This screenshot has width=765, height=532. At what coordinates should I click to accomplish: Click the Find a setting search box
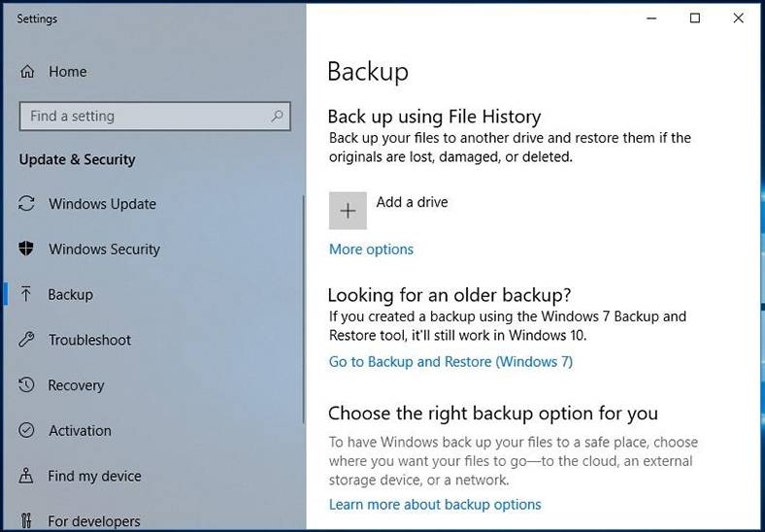155,116
